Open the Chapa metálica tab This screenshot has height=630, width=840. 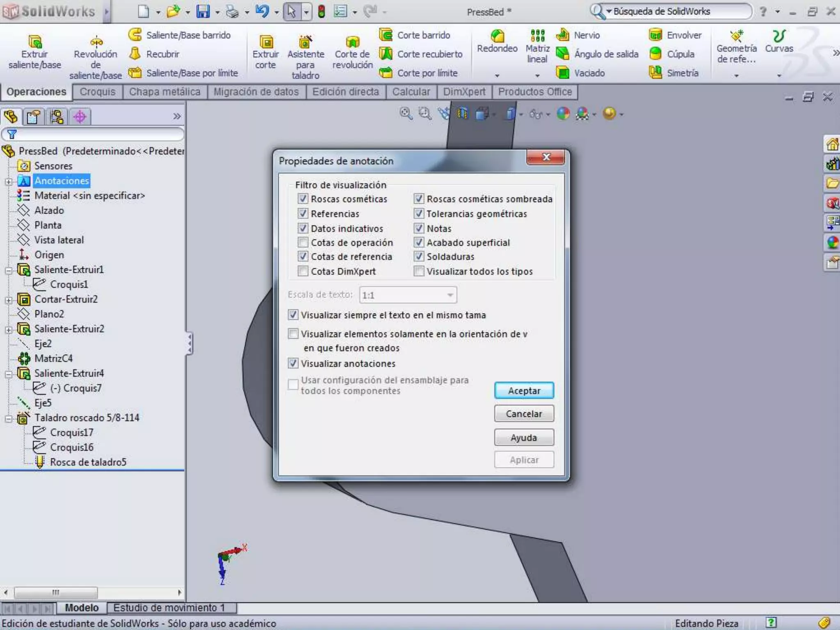(x=164, y=92)
